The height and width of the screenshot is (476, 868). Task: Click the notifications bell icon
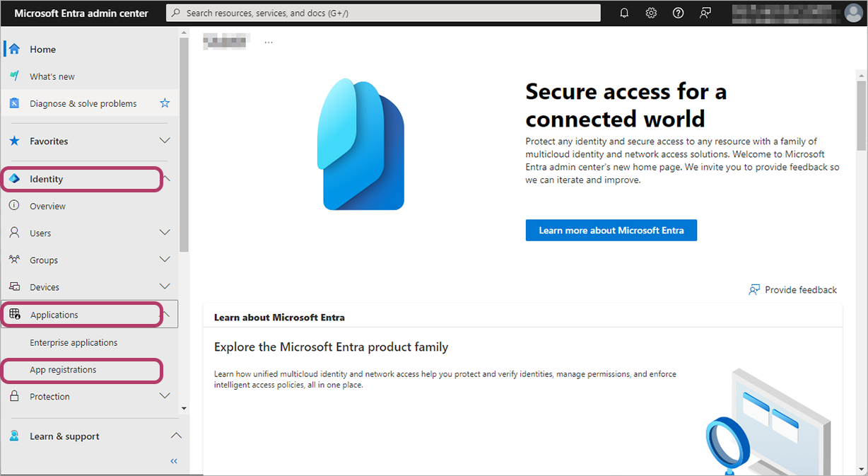click(624, 13)
